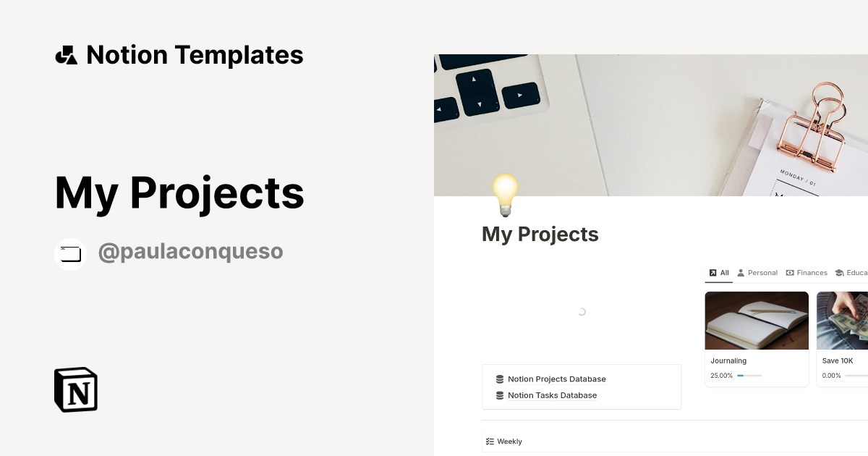Viewport: 868px width, 456px height.
Task: Click the money icon on the Finances tab
Action: pyautogui.click(x=790, y=273)
